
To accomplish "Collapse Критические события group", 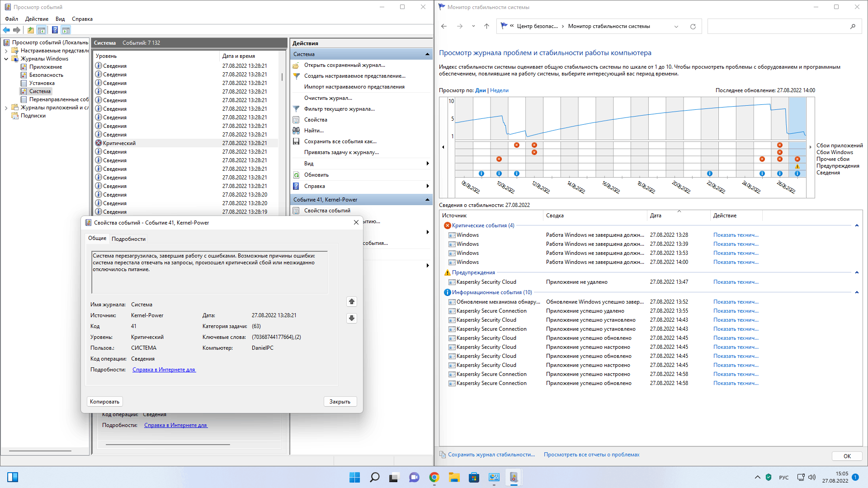I will click(857, 225).
